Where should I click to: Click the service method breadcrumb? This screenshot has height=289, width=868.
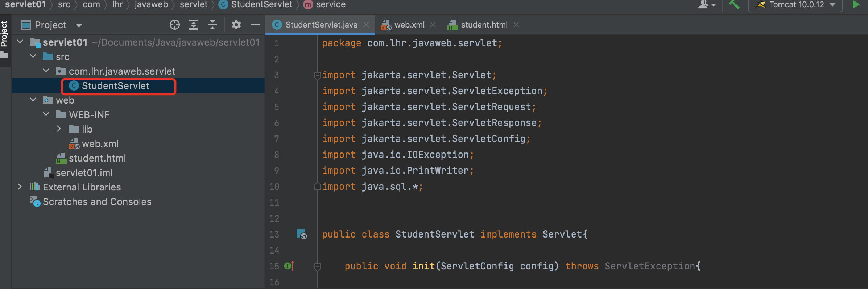tap(325, 4)
